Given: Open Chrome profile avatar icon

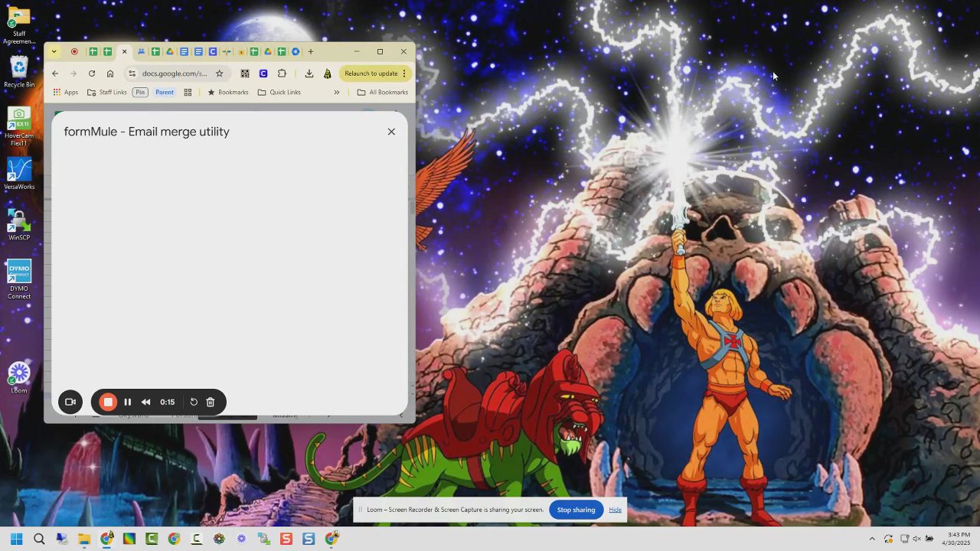Looking at the screenshot, I should (x=328, y=73).
